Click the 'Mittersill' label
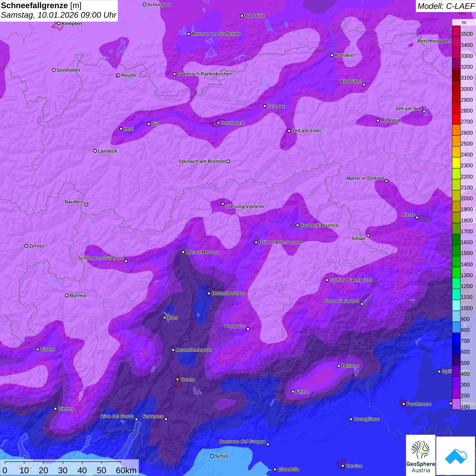This screenshot has width=476, height=476. pyautogui.click(x=390, y=120)
